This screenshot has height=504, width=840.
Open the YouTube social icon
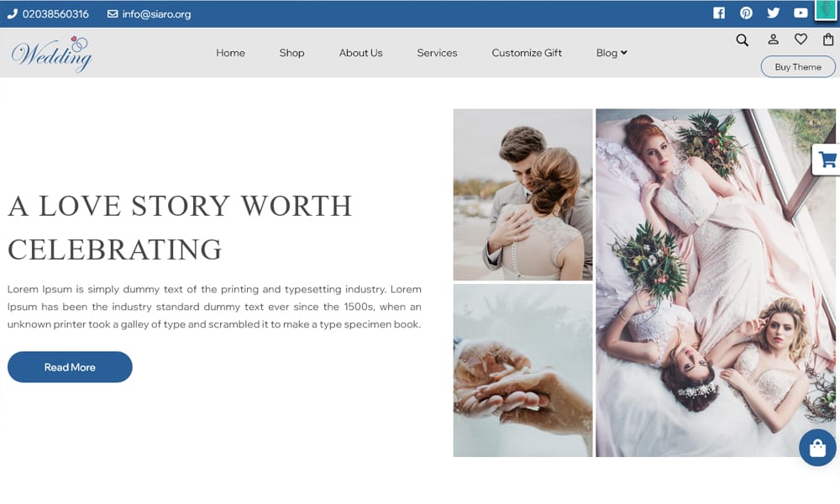(801, 13)
